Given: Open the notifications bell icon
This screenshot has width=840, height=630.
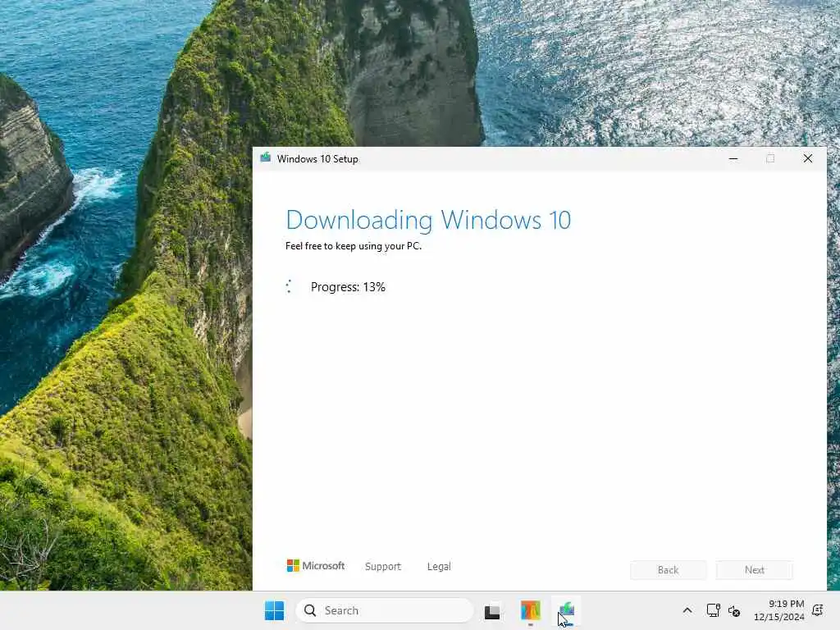Looking at the screenshot, I should (818, 610).
